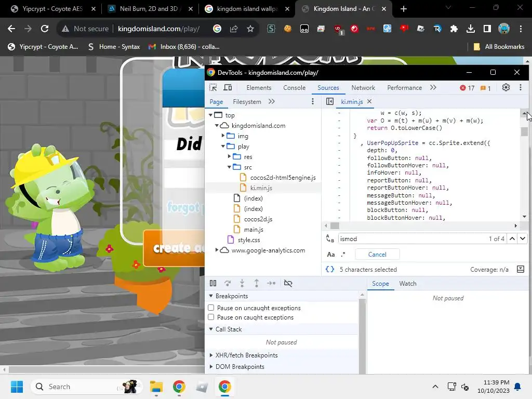Collapse the kingdomisland.com domain node

tap(217, 126)
